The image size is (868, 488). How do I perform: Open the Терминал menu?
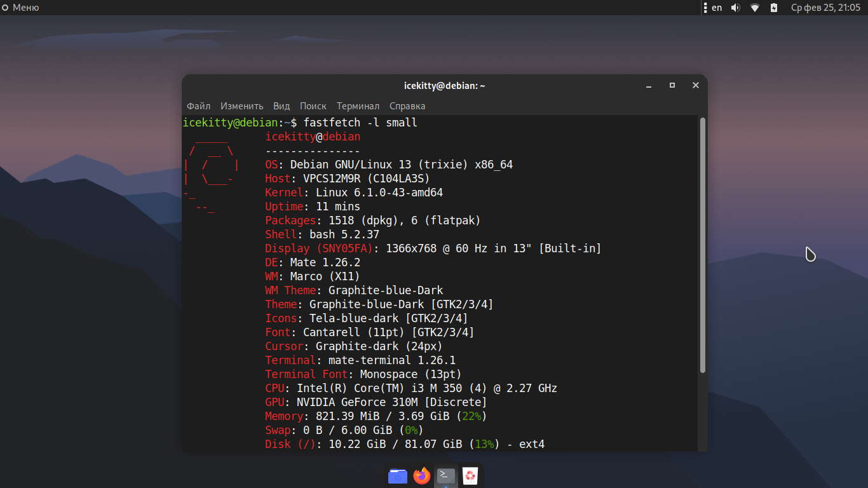(x=358, y=106)
